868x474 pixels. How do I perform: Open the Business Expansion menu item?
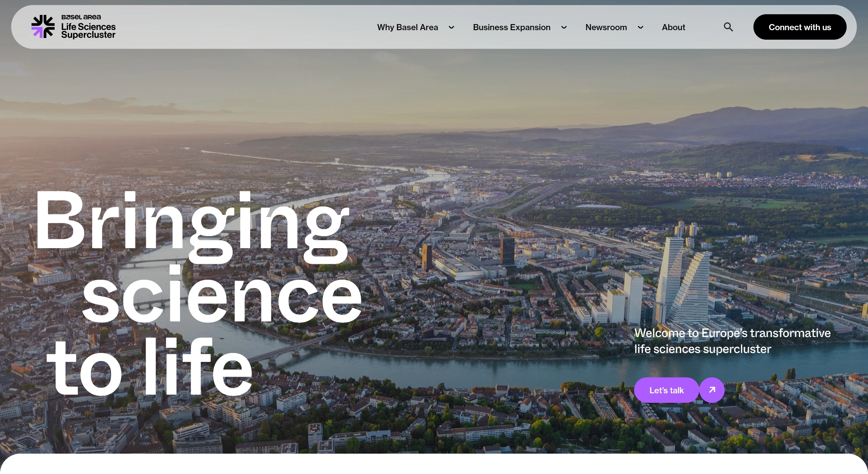point(511,27)
